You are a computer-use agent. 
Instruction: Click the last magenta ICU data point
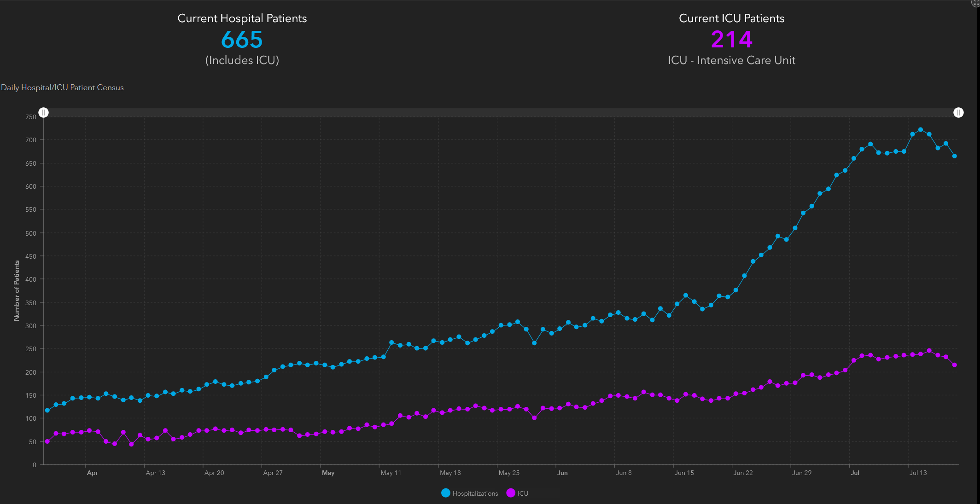point(955,365)
